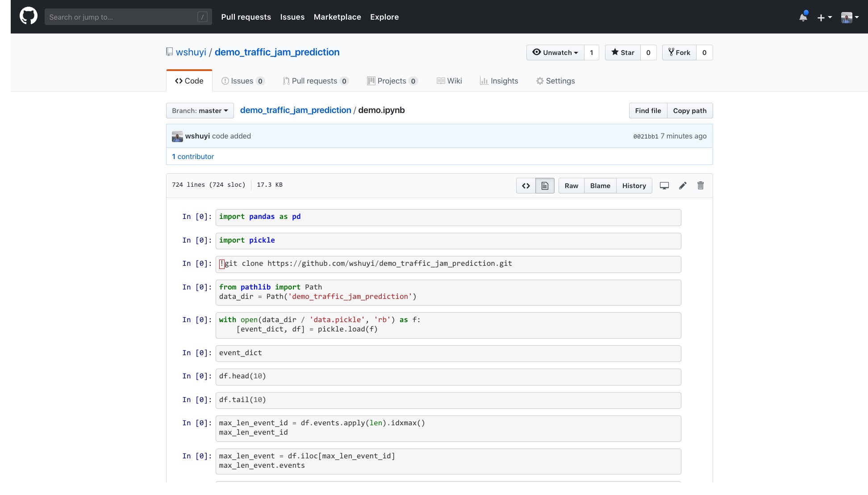Image resolution: width=868 pixels, height=495 pixels.
Task: Click the 'import pandas as pd' cell
Action: tap(448, 217)
